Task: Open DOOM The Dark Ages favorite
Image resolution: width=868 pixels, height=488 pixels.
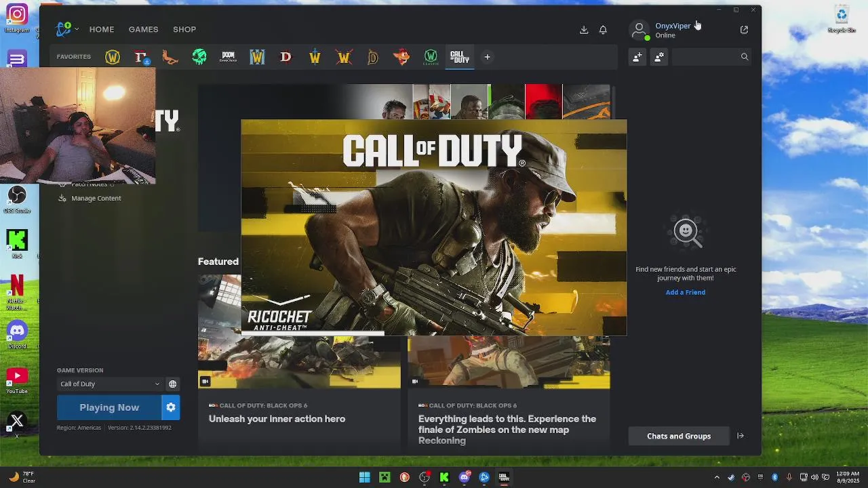Action: pos(228,57)
